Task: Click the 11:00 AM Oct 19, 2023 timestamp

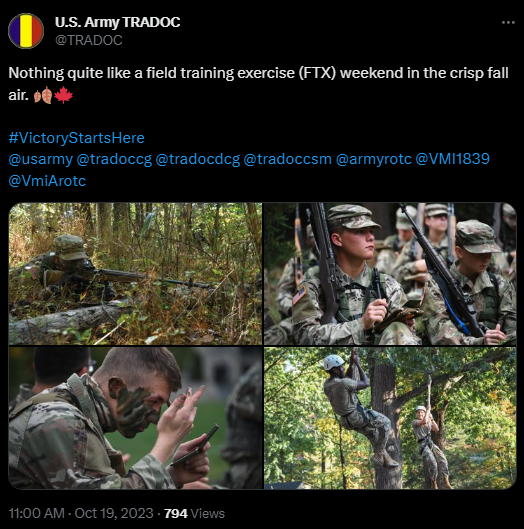Action: coord(81,513)
